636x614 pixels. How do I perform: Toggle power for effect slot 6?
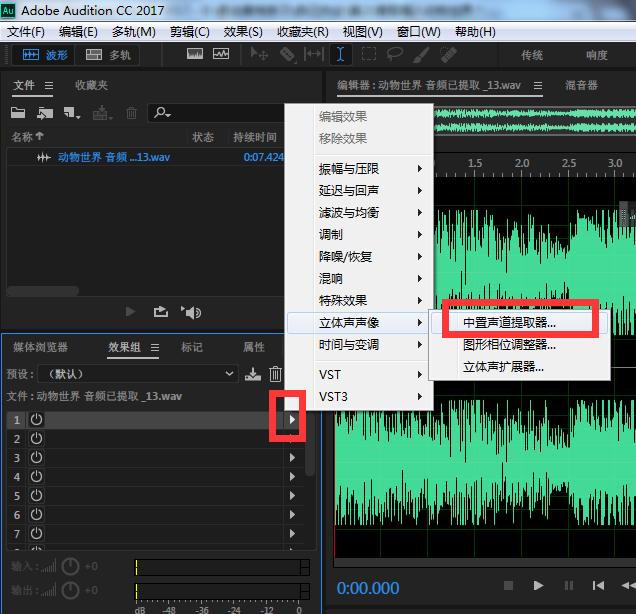(36, 514)
